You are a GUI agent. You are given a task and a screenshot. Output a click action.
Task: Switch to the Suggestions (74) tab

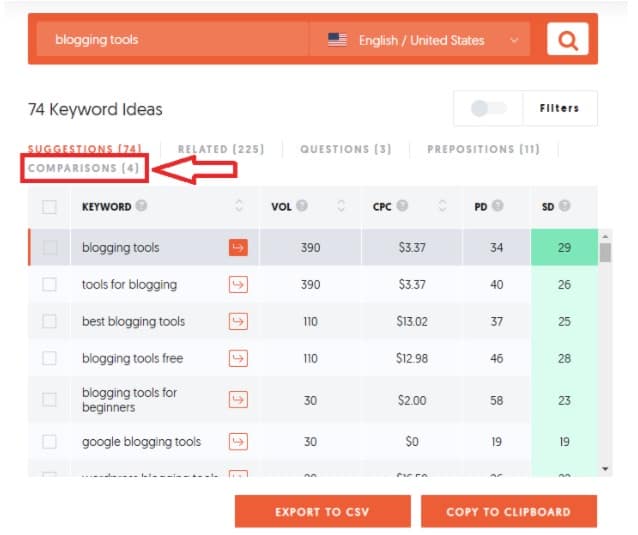[x=85, y=149]
